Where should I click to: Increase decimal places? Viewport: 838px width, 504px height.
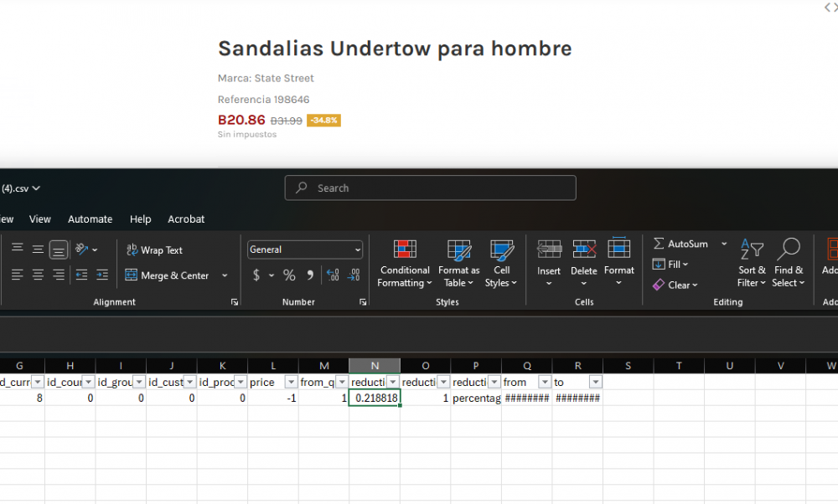click(x=333, y=275)
